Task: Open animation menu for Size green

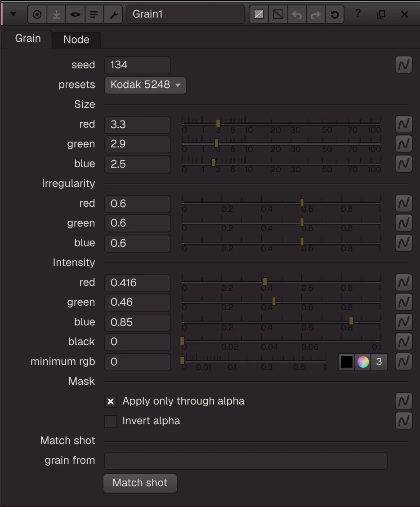Action: click(x=403, y=144)
